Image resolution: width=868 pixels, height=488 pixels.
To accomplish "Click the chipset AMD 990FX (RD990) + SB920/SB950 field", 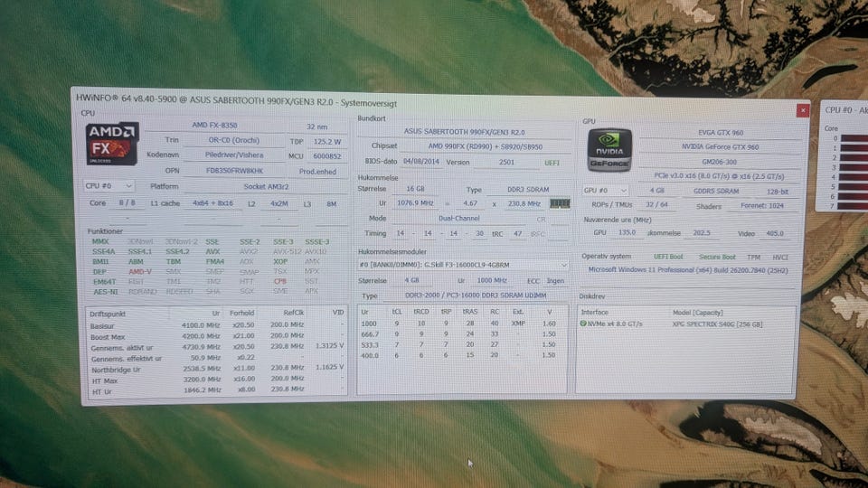I will [x=485, y=146].
